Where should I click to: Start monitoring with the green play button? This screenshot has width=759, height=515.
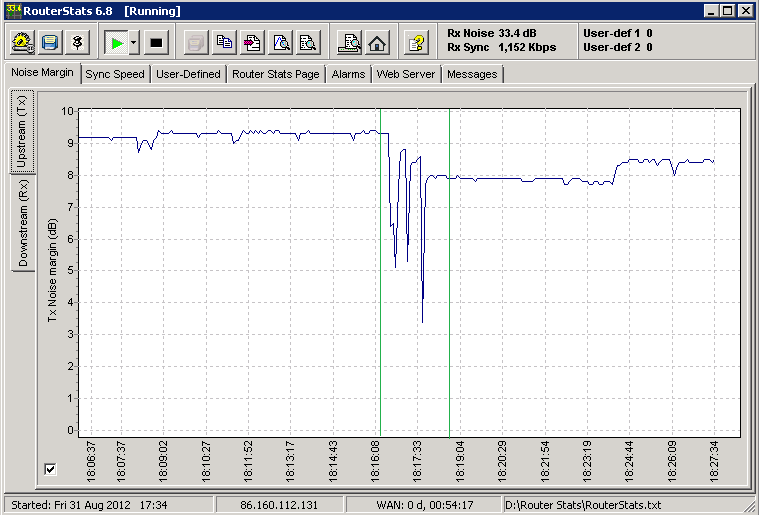pyautogui.click(x=117, y=43)
